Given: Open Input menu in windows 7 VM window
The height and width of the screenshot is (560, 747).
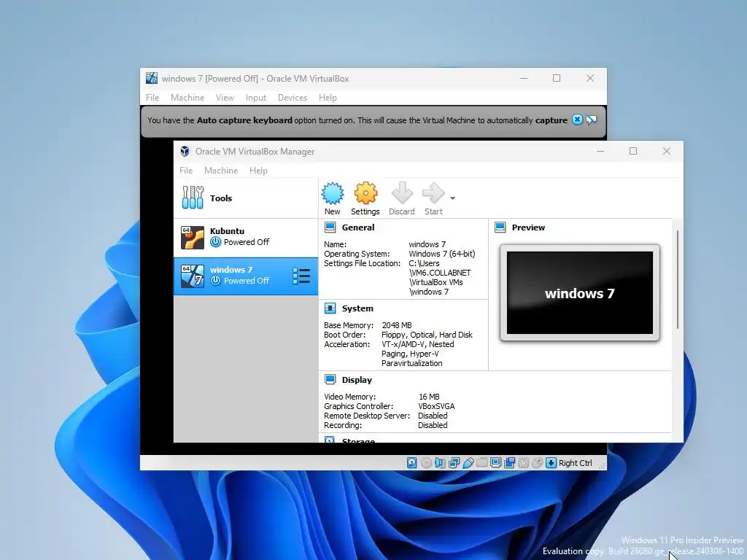Looking at the screenshot, I should [x=256, y=98].
